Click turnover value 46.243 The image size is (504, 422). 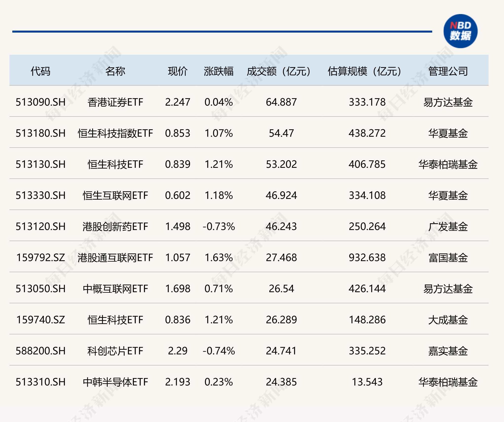click(281, 227)
